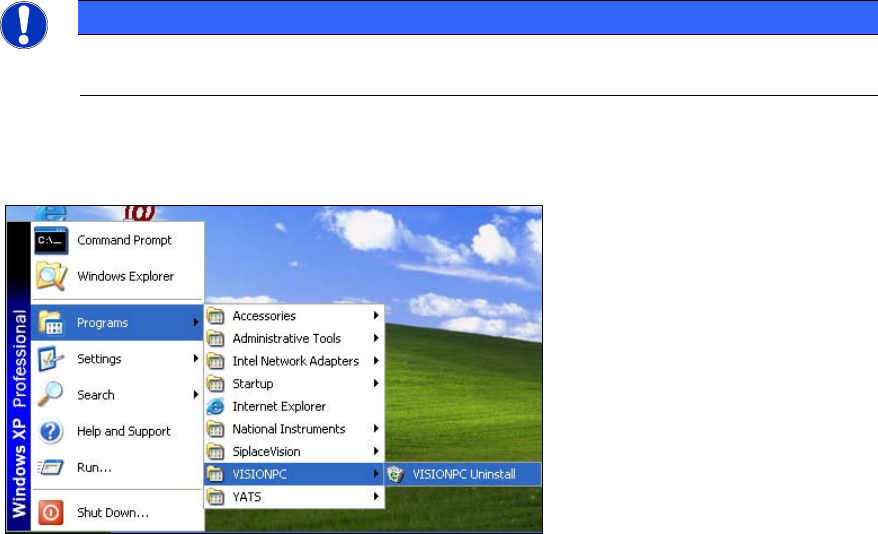Select the VISIONPC program group

pos(294,474)
